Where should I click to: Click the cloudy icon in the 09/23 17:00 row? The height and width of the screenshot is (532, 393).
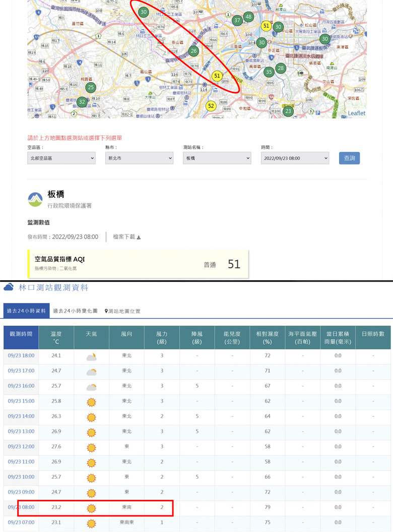pos(91,371)
